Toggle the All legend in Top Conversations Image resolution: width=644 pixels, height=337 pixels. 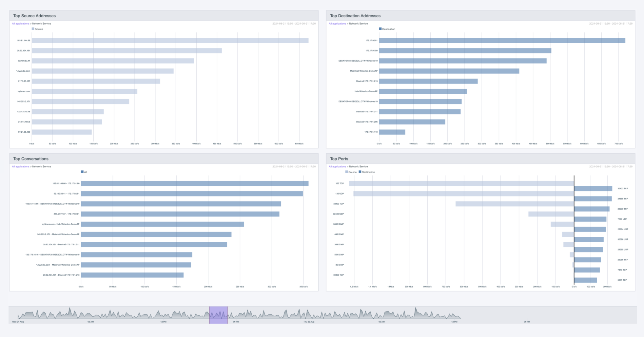tap(85, 172)
